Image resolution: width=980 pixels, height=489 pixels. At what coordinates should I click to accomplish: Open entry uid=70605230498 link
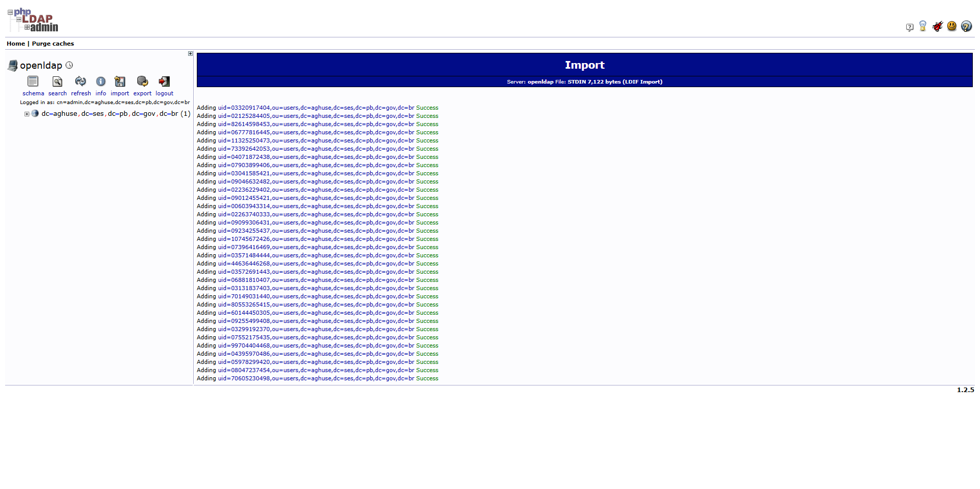tap(316, 378)
